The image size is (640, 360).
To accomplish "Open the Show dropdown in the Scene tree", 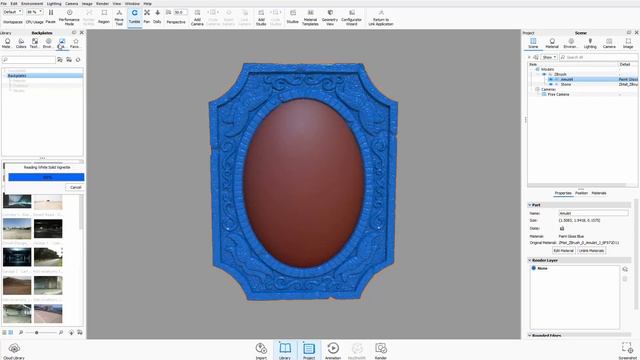I will click(549, 57).
